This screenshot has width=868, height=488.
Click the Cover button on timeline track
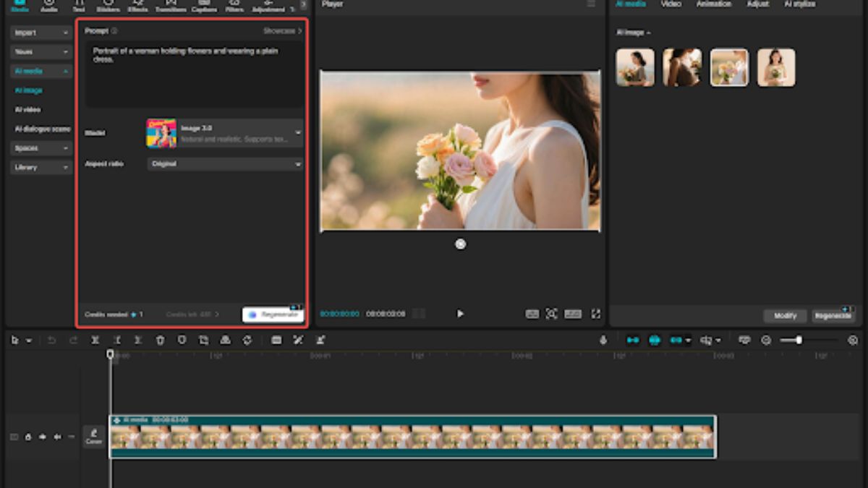pos(94,437)
